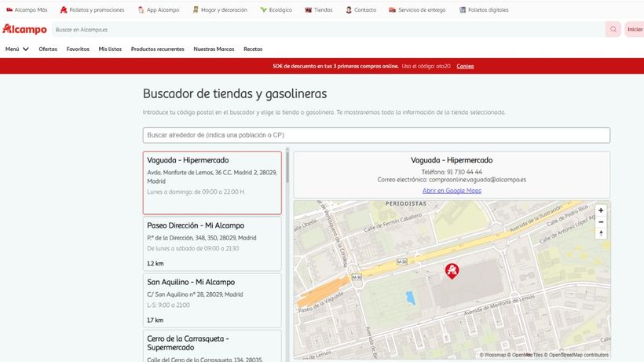The width and height of the screenshot is (644, 362).
Task: Reset map bearing with compass button
Action: 601,234
